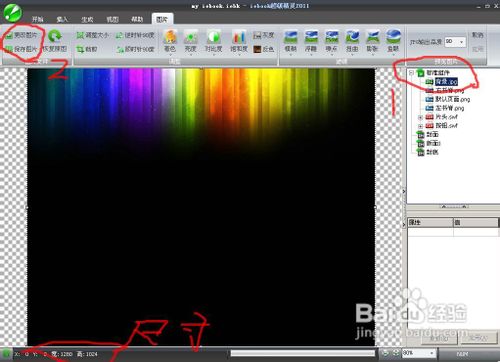This screenshot has width=500, height=362.
Task: Apply the 扭曲 distort filter
Action: (x=352, y=41)
